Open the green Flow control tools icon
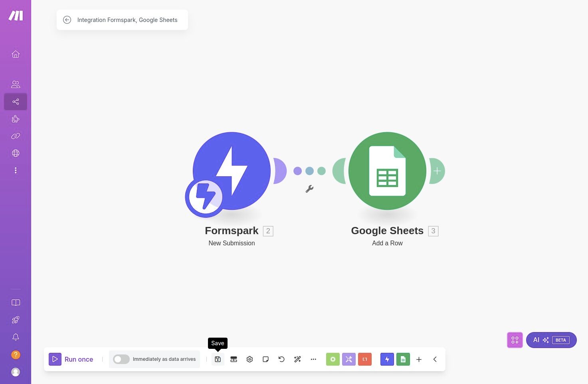This screenshot has height=384, width=588. (x=333, y=359)
